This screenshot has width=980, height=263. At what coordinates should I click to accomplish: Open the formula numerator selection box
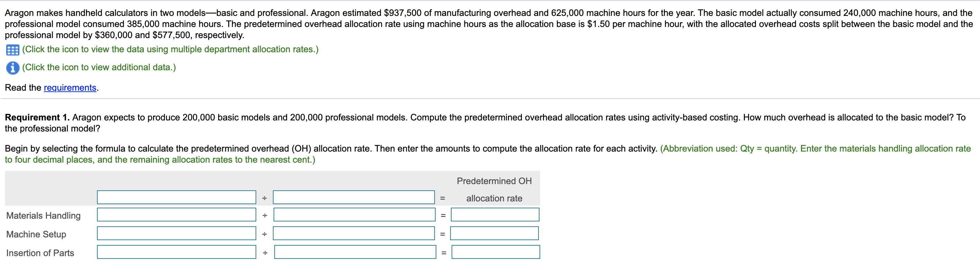click(176, 197)
